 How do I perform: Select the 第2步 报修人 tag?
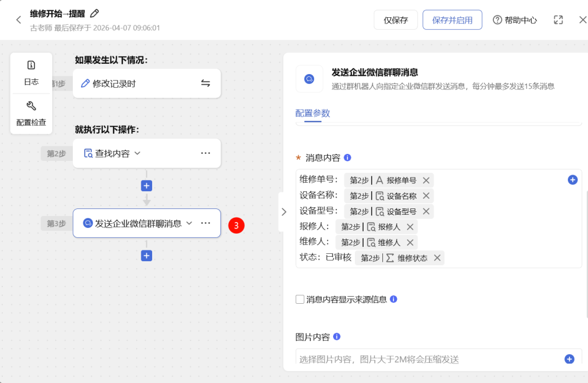[377, 227]
